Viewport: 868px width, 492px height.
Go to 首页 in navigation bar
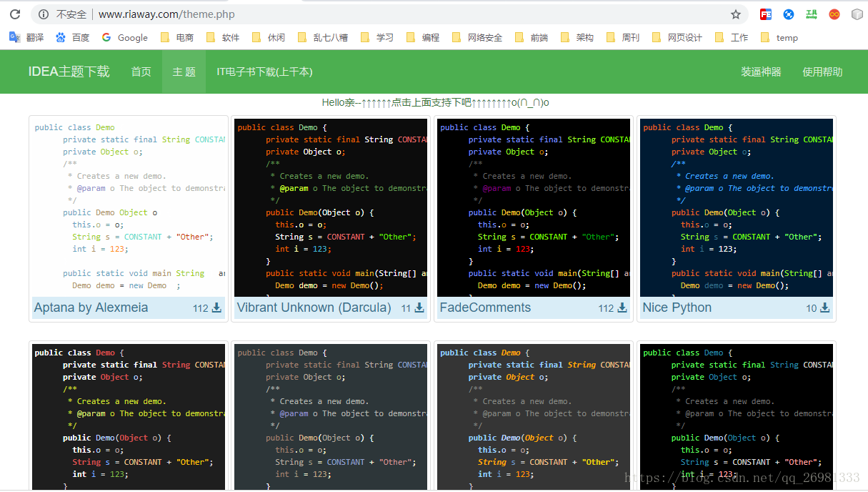click(x=141, y=72)
